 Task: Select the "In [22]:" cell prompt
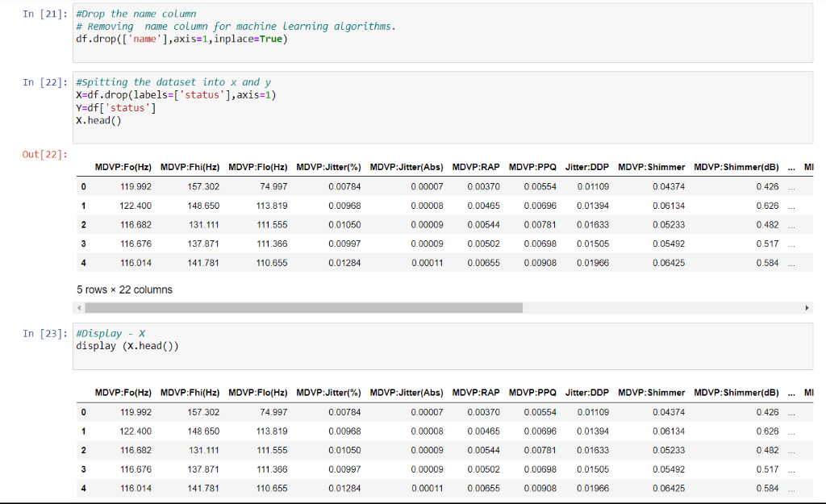[x=45, y=83]
